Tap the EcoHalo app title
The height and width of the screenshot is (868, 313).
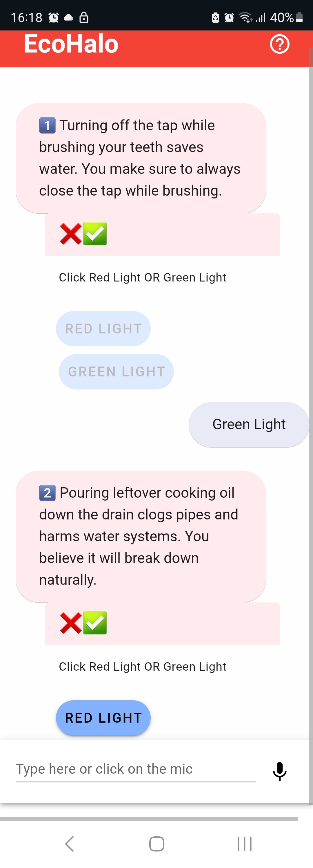tap(71, 44)
